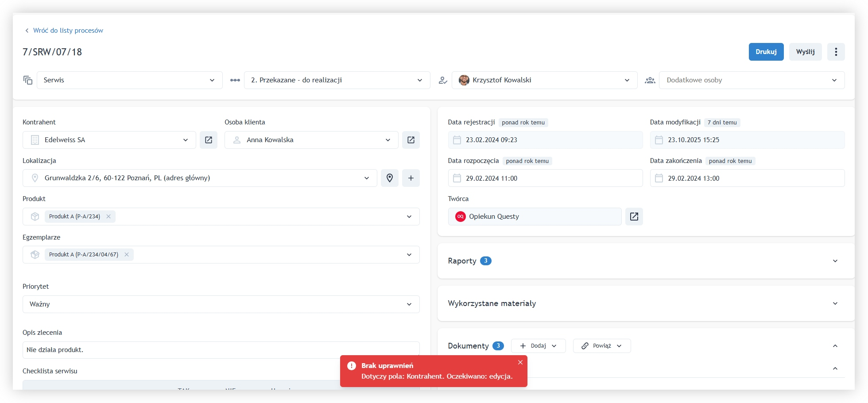Open Edelweiss SA contractor in new window
868x403 pixels.
(x=208, y=140)
